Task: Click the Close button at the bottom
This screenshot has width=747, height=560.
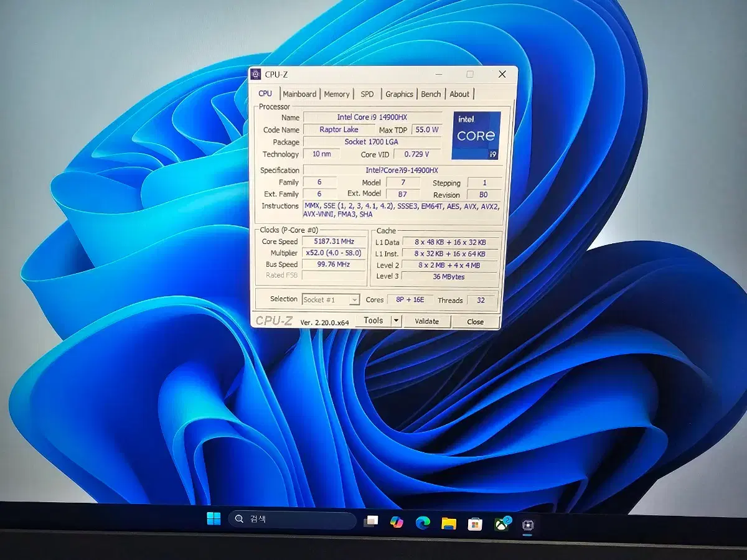Action: coord(475,322)
